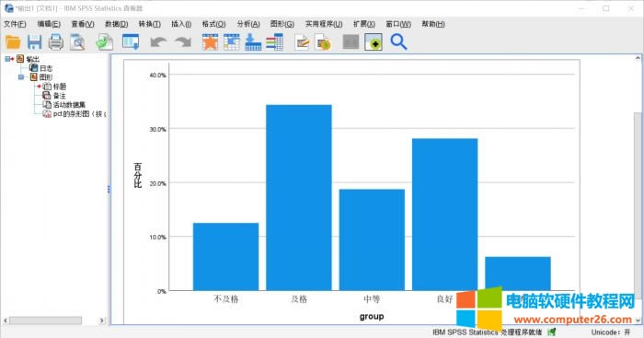Open the 数据(D) menu
Viewport: 644px width, 338px height.
point(117,24)
